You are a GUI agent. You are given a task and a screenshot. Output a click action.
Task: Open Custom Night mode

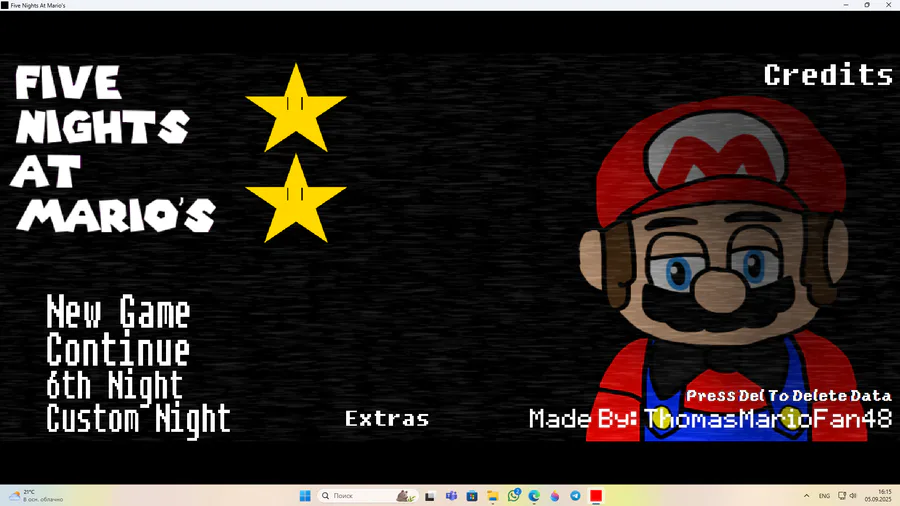(138, 419)
